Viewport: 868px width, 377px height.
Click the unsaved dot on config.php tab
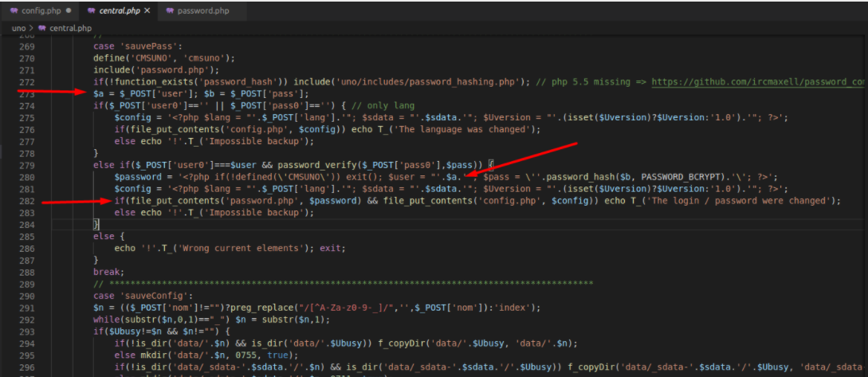tap(68, 10)
